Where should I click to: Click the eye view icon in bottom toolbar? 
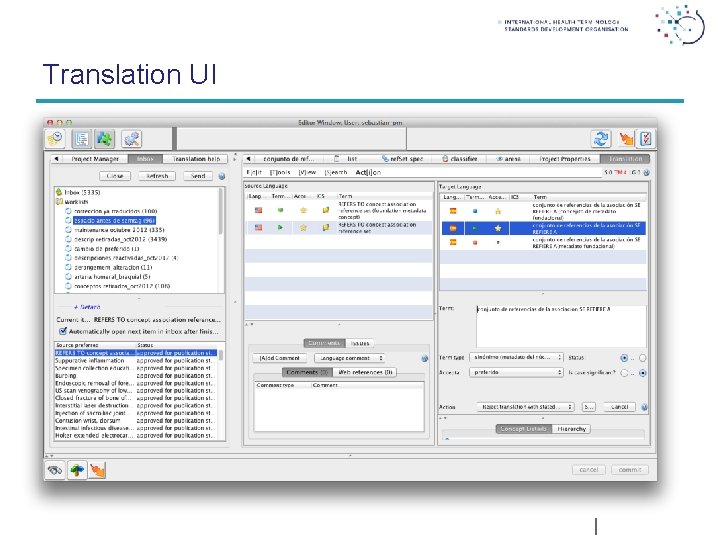click(55, 470)
